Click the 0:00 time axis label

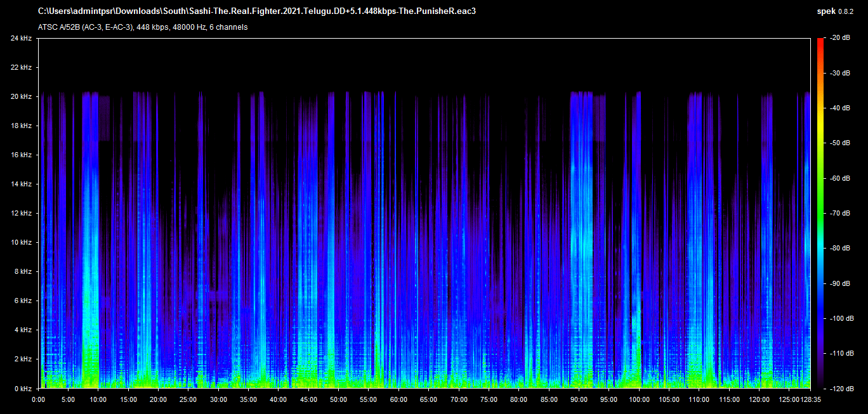(x=38, y=399)
